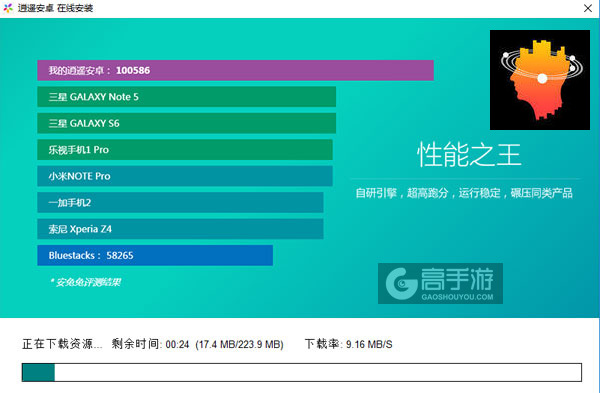Select the 索尼 Xperia Z4 bar
This screenshot has height=393, width=600.
(180, 229)
